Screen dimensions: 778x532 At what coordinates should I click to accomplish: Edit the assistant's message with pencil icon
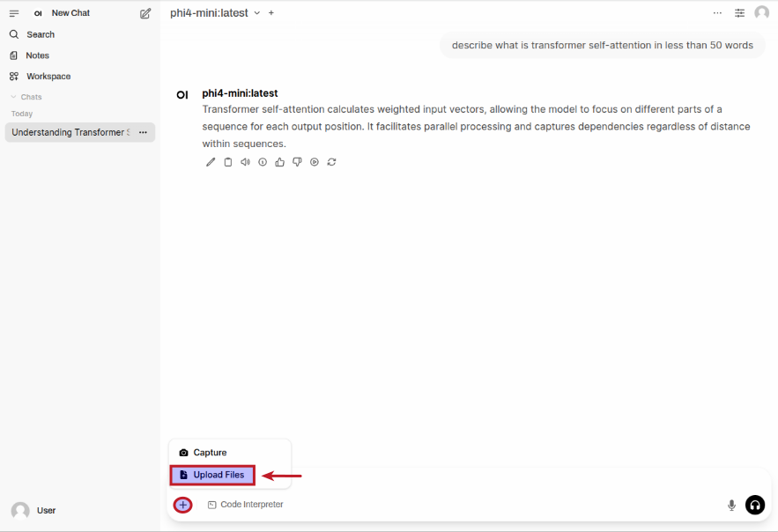210,161
